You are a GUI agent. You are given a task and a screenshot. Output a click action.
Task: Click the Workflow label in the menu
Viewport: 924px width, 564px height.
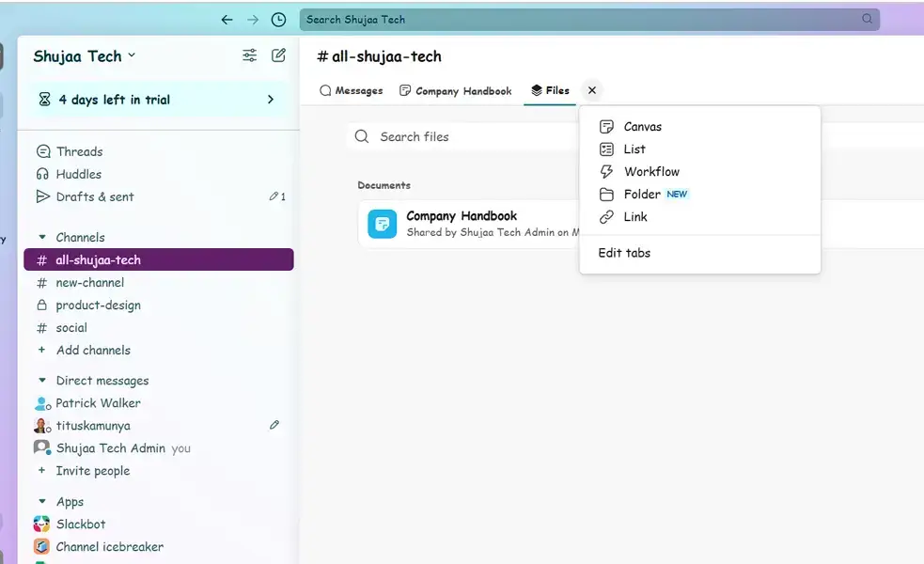pos(651,171)
